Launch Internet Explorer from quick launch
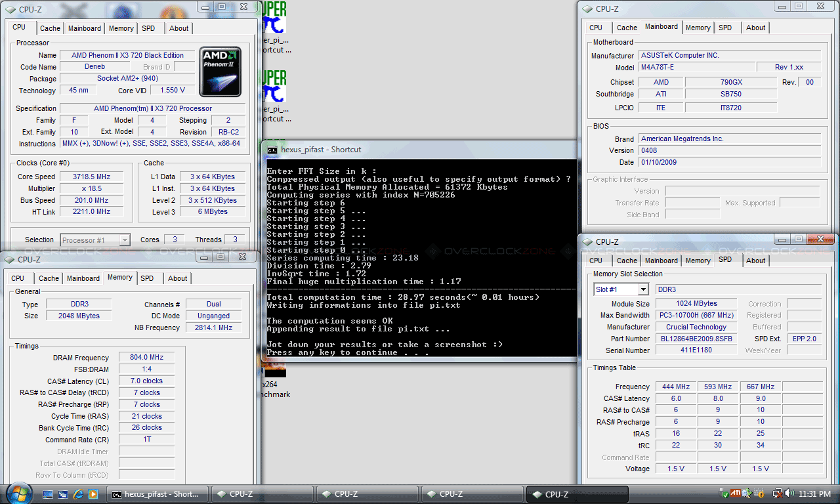 [x=79, y=494]
